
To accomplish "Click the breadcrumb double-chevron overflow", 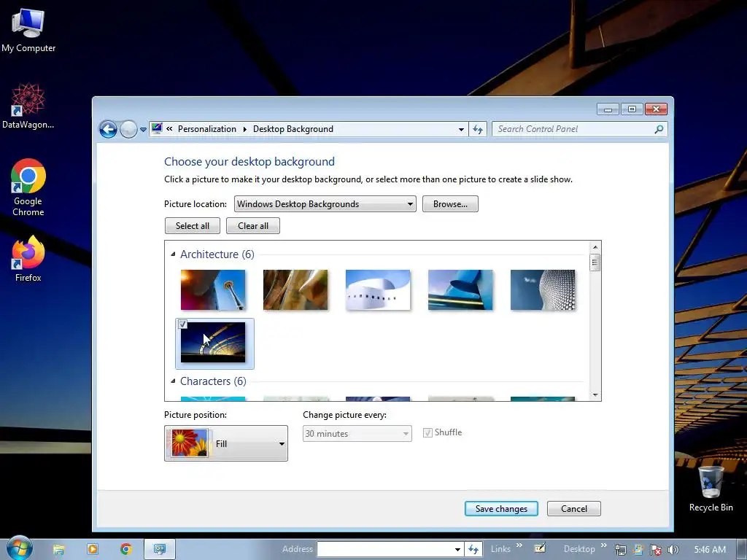I will (x=169, y=128).
